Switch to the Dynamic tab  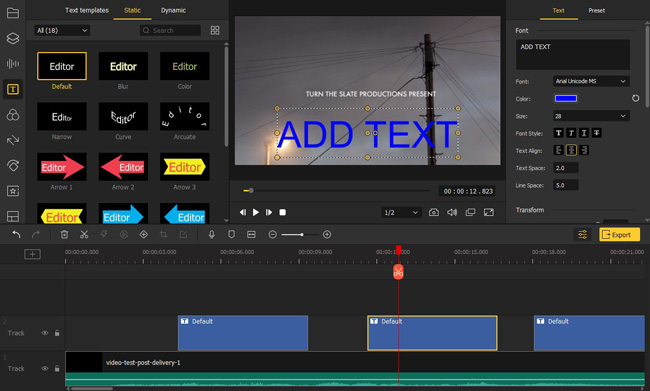(173, 10)
